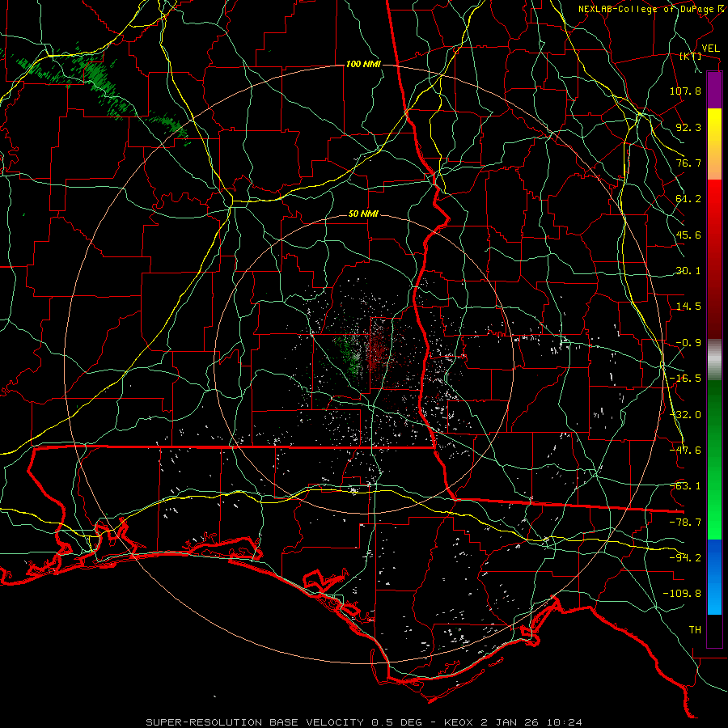728x728 pixels.
Task: Click the 45.6 legend value
Action: coord(688,235)
